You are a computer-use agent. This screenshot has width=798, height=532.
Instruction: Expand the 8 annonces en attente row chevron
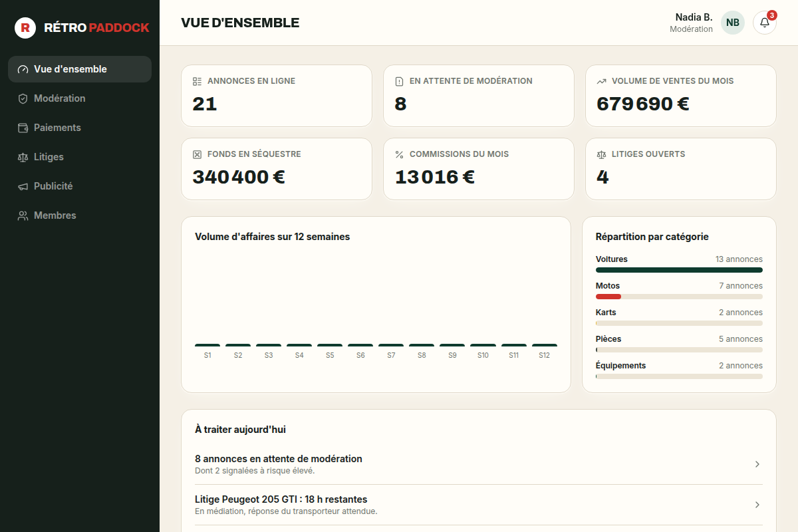757,464
